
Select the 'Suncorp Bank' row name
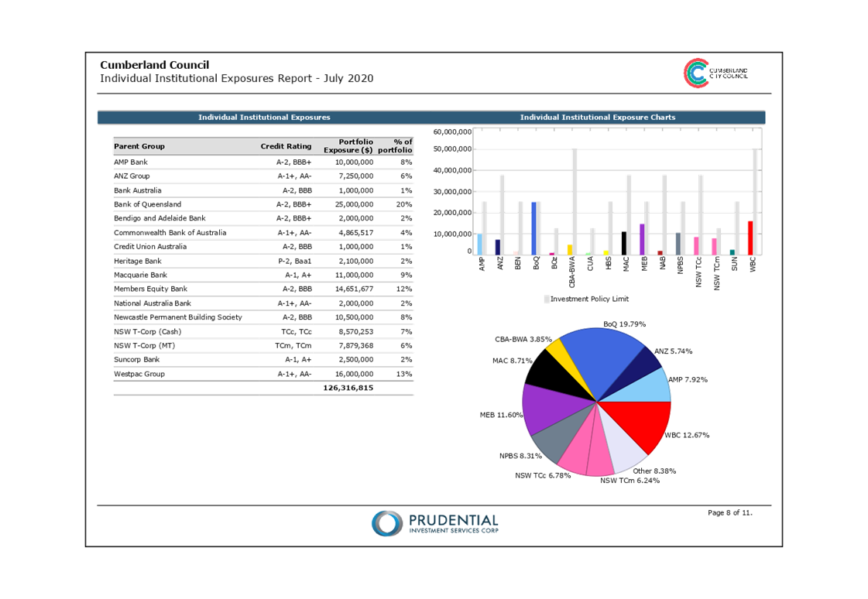pos(136,360)
